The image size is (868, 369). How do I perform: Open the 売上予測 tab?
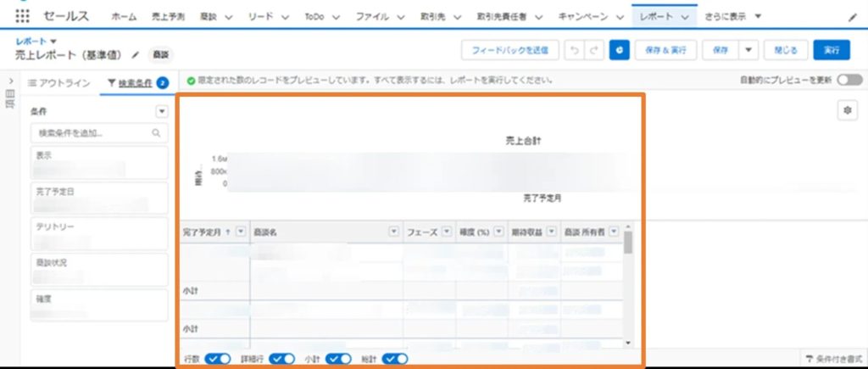169,17
